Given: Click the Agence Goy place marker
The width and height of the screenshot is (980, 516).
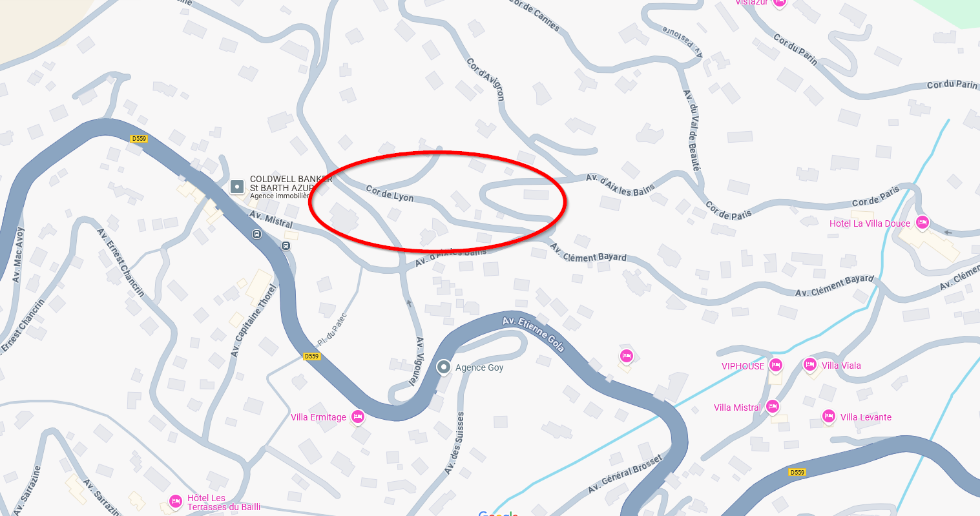Looking at the screenshot, I should pyautogui.click(x=444, y=367).
